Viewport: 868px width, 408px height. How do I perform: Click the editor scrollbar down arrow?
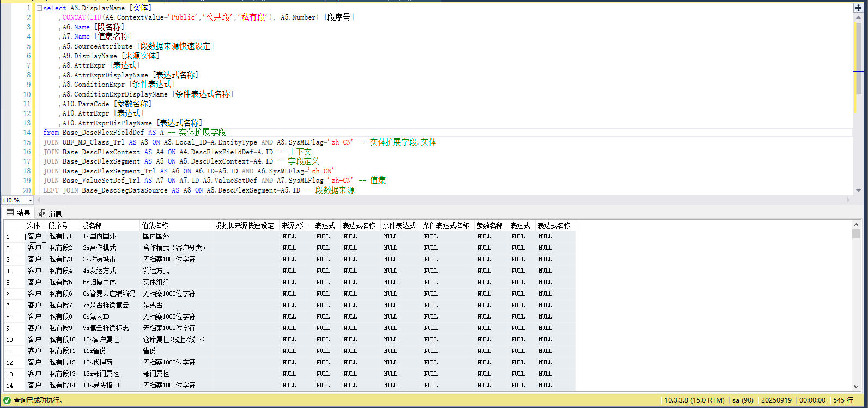(858, 190)
